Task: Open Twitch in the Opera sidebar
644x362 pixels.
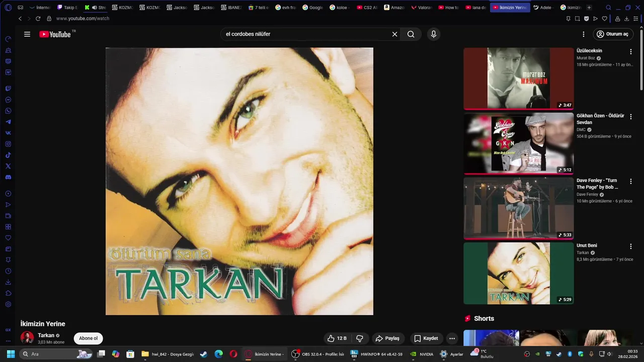Action: [x=8, y=88]
